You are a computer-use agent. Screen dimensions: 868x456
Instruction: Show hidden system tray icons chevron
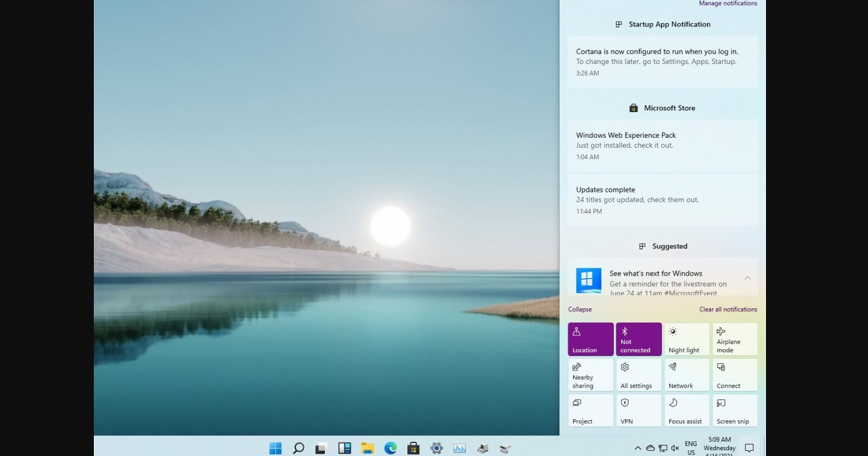637,448
